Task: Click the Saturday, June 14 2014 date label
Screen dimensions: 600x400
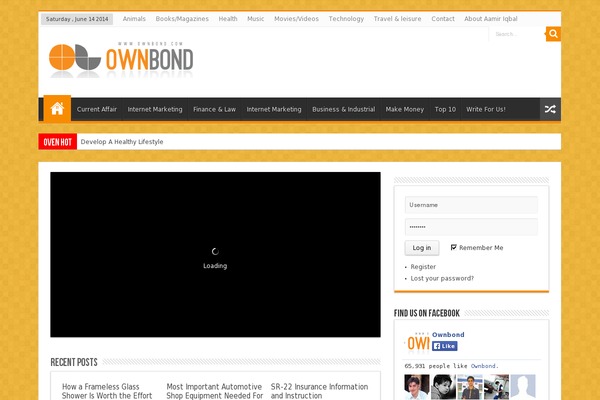Action: (77, 19)
